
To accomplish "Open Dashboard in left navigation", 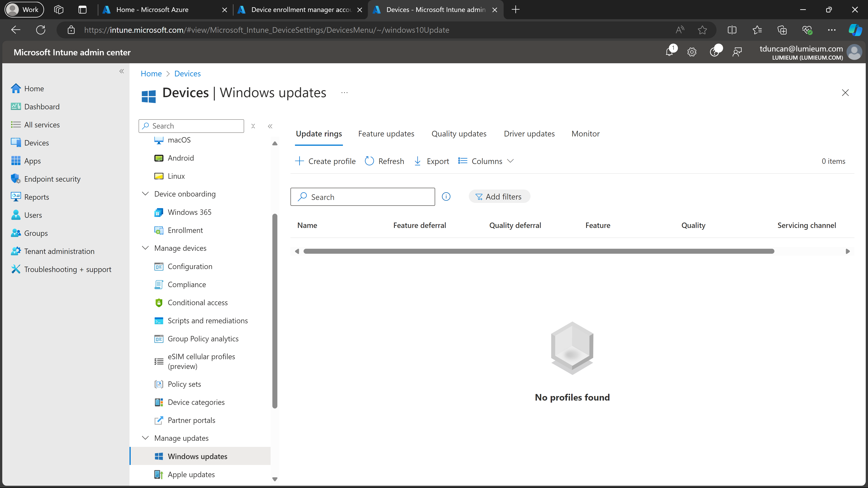I will 42,106.
